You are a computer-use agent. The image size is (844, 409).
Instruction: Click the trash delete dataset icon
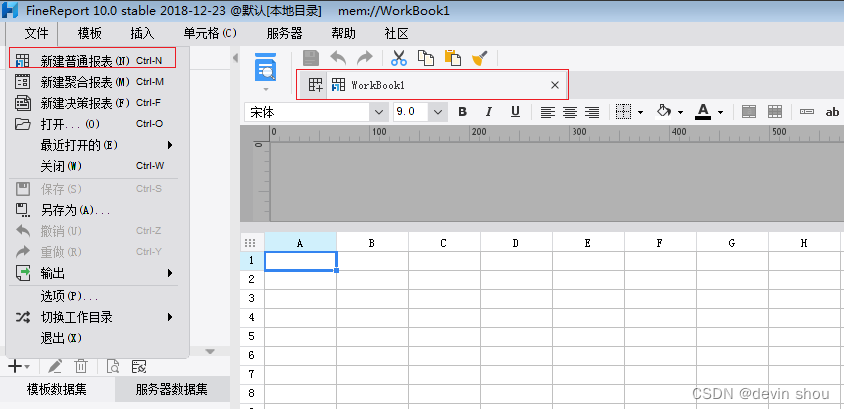pyautogui.click(x=80, y=366)
